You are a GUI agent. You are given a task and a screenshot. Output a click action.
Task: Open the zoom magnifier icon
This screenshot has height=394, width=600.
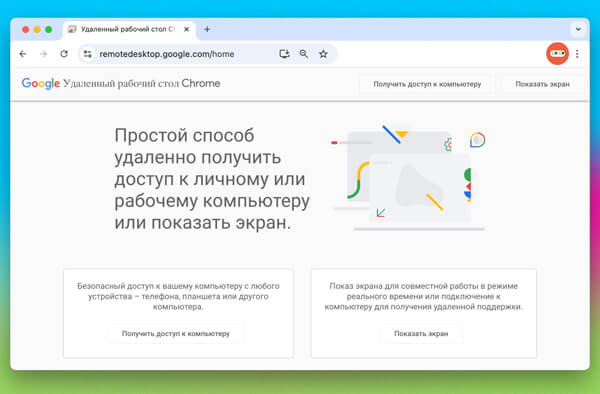304,54
